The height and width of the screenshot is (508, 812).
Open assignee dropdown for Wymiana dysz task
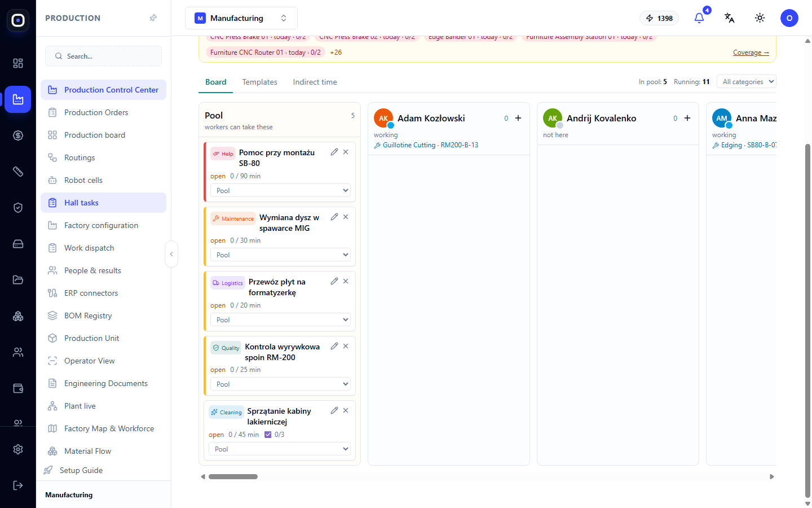281,255
